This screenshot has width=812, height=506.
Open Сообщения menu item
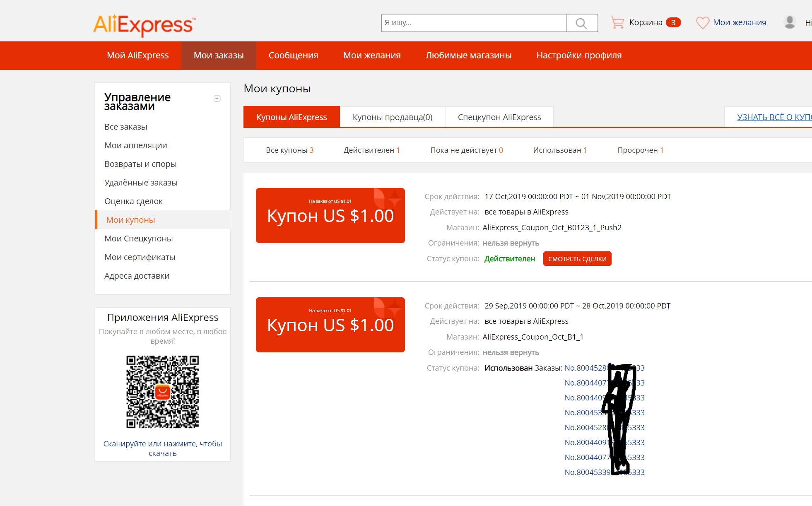click(x=294, y=55)
